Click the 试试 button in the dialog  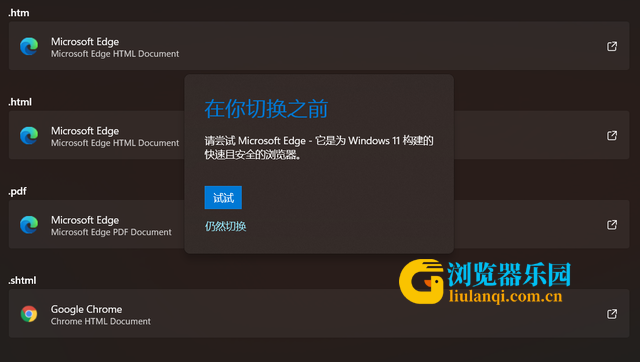[x=223, y=198]
